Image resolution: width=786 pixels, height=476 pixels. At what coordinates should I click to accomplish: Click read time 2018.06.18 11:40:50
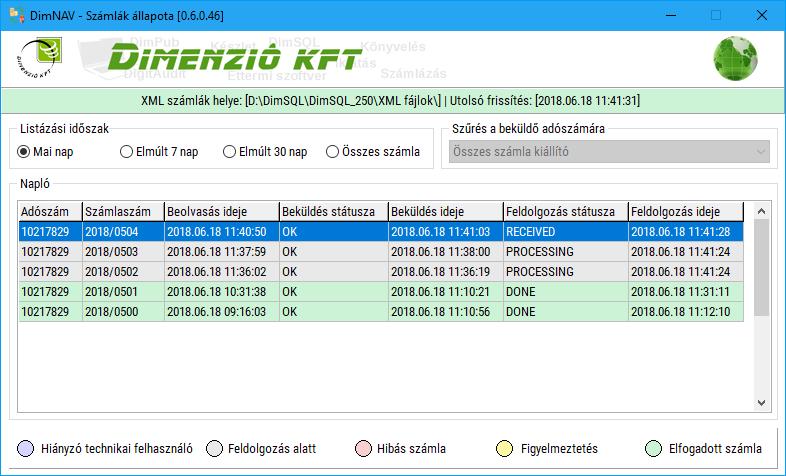(x=222, y=231)
